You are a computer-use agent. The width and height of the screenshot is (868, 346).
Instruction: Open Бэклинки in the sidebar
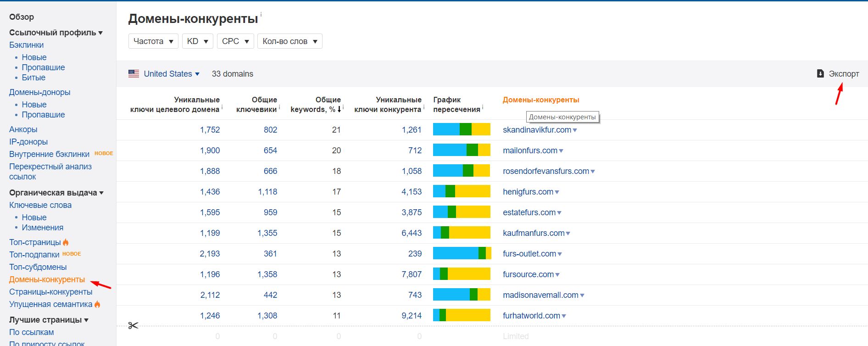[27, 45]
